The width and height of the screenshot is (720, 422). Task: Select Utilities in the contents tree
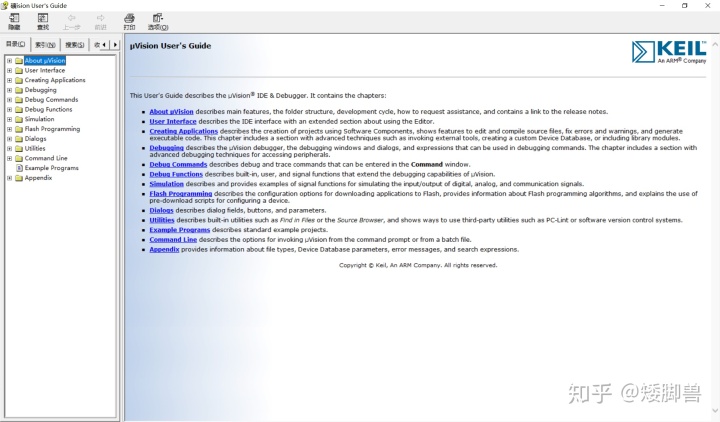point(35,148)
